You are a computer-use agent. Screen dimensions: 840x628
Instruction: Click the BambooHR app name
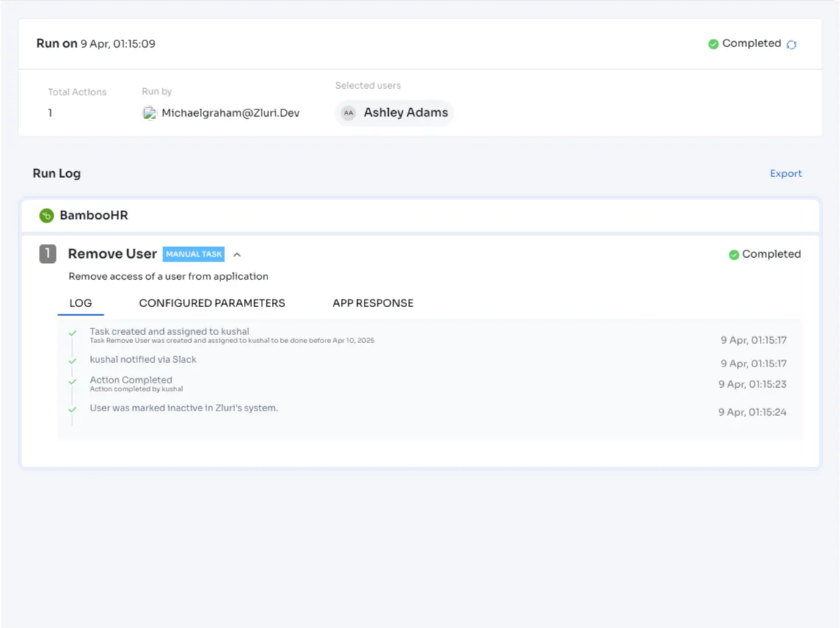tap(94, 215)
